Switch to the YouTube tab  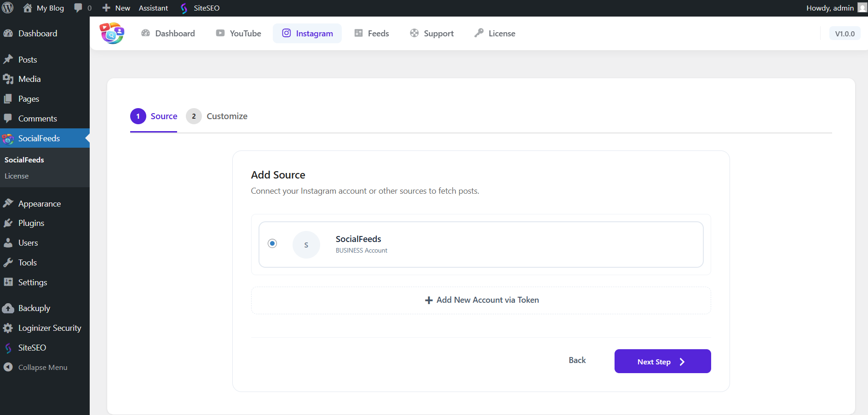coord(239,34)
